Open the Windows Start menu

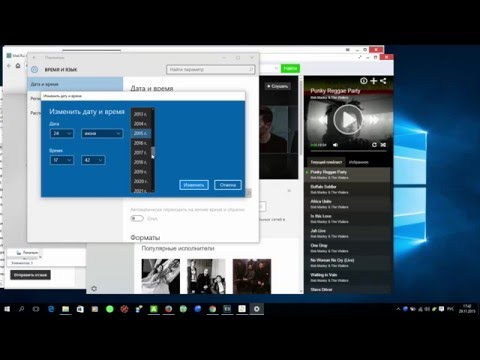[7, 309]
